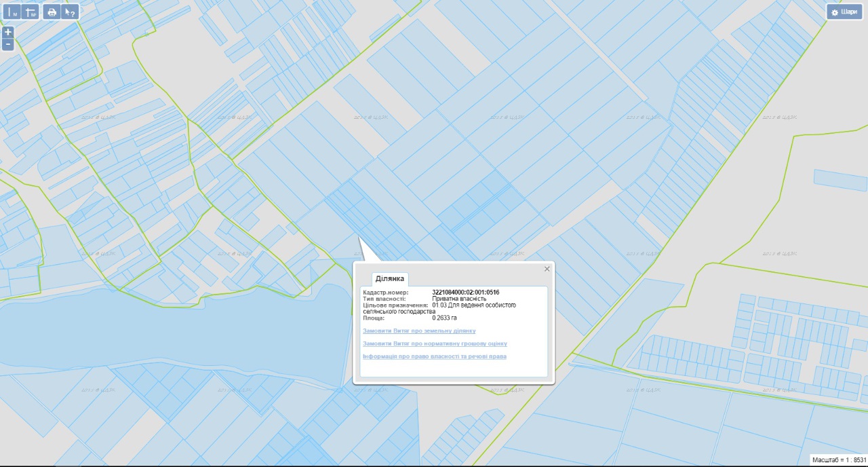Open the Шари layers panel
The height and width of the screenshot is (467, 868).
click(x=844, y=12)
